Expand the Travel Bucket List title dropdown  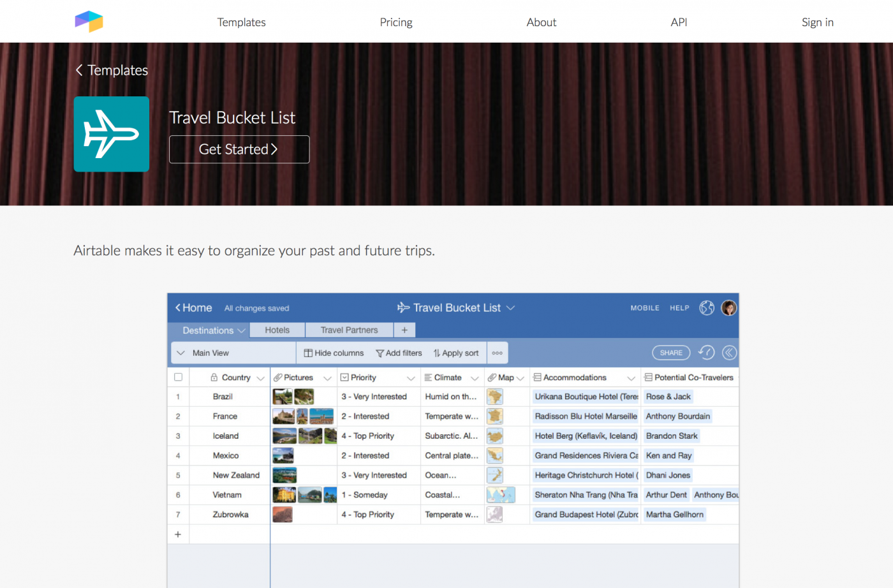point(510,308)
